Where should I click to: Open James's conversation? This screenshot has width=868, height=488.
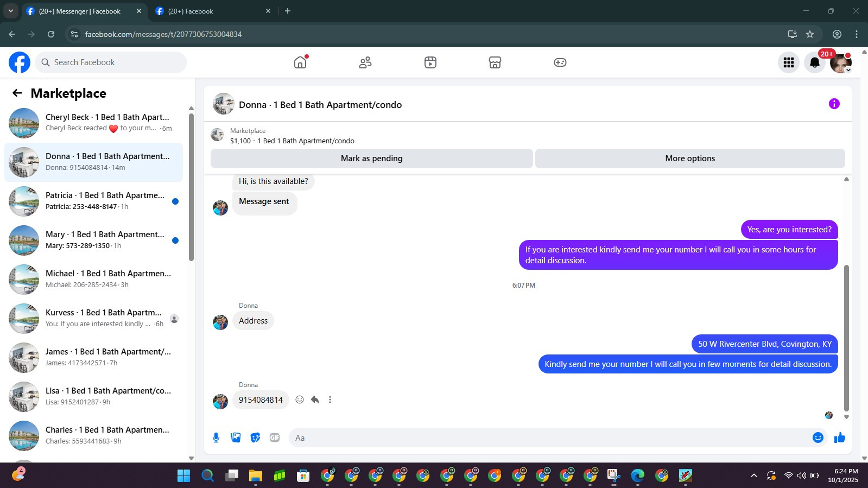click(93, 357)
